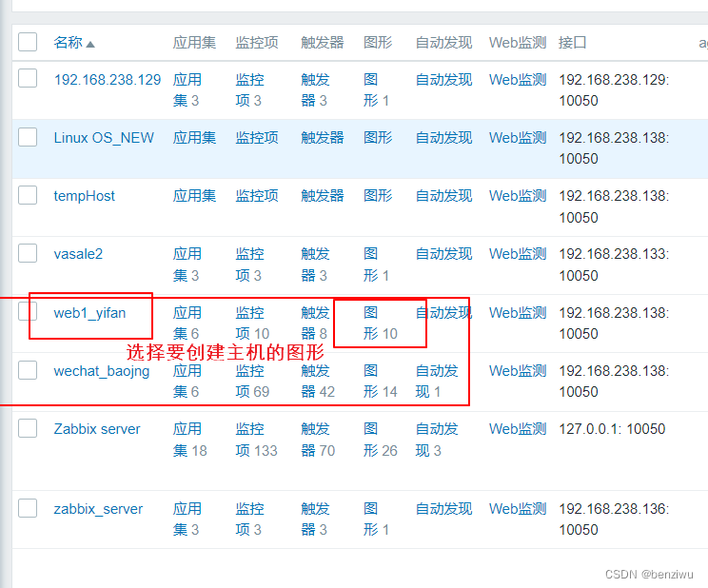Open 应用集 18 for Zabbix server
The width and height of the screenshot is (708, 588).
[189, 440]
